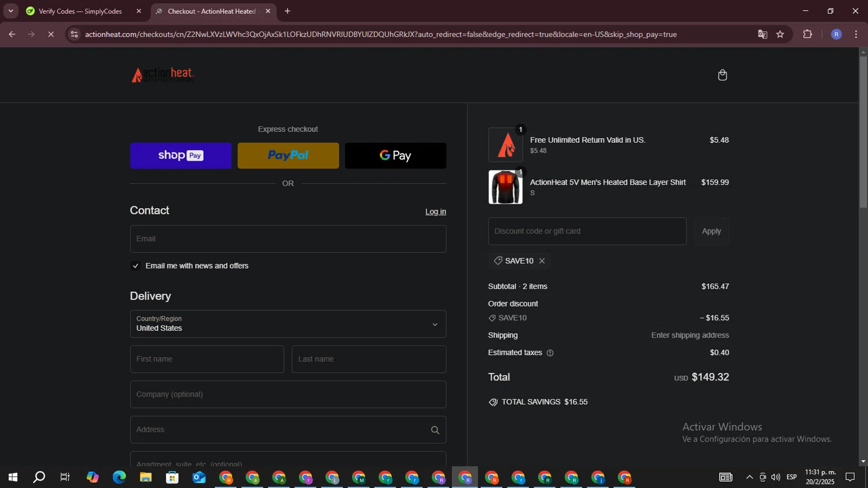Click the address search magnifier icon
Screen dimensions: 868x488
coord(435,430)
